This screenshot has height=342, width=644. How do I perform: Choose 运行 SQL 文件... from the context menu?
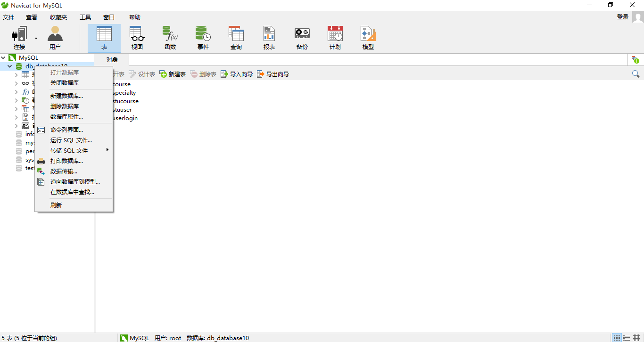click(x=74, y=140)
